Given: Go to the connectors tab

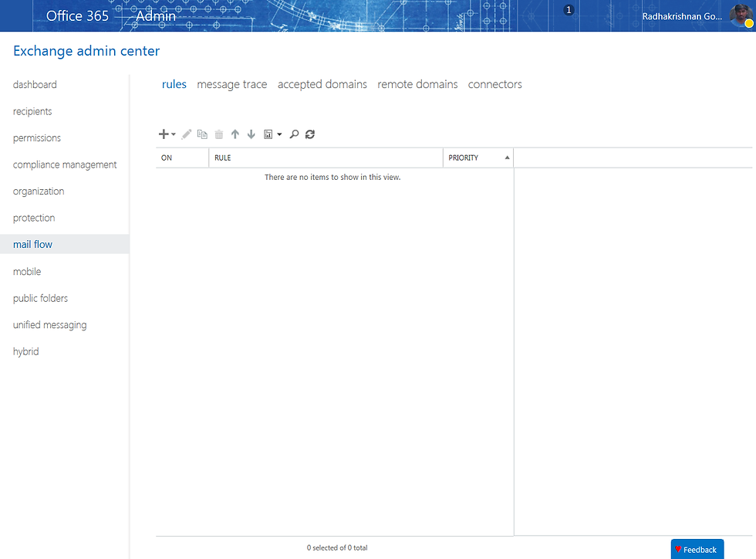Looking at the screenshot, I should pyautogui.click(x=494, y=84).
